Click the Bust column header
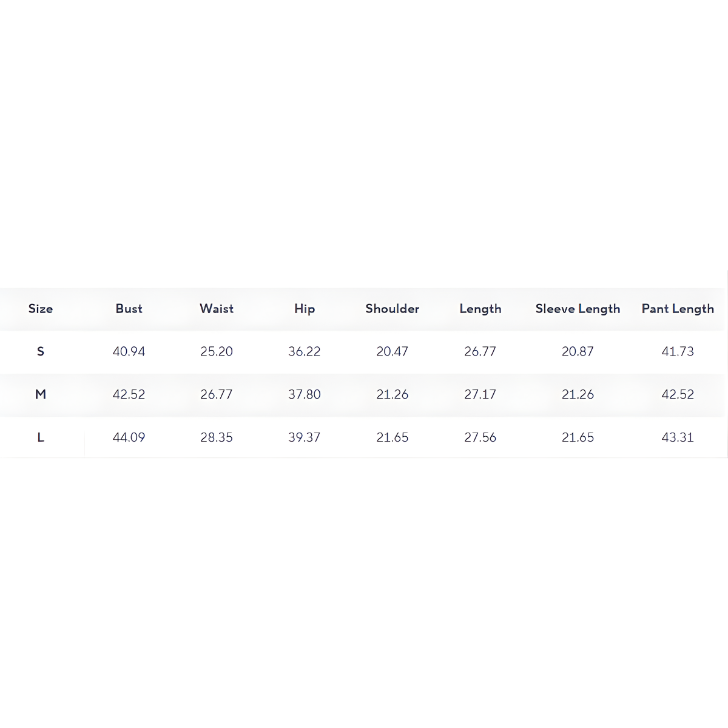 (x=129, y=309)
